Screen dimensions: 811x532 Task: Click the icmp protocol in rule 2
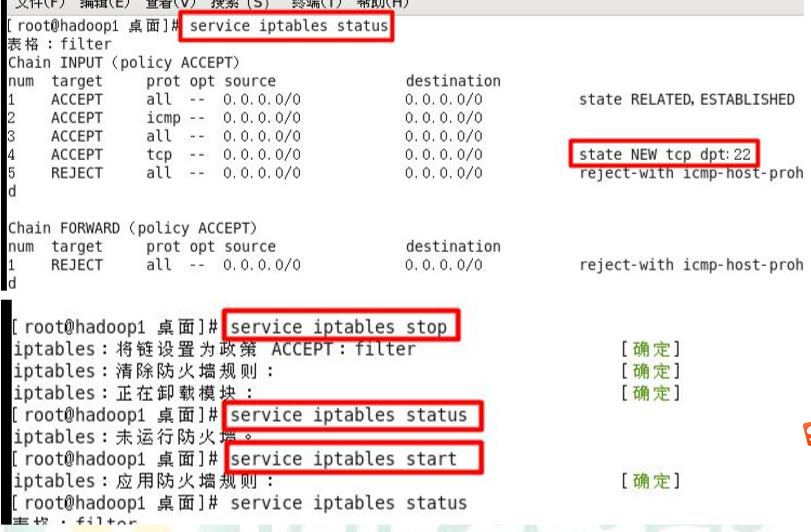[x=163, y=118]
